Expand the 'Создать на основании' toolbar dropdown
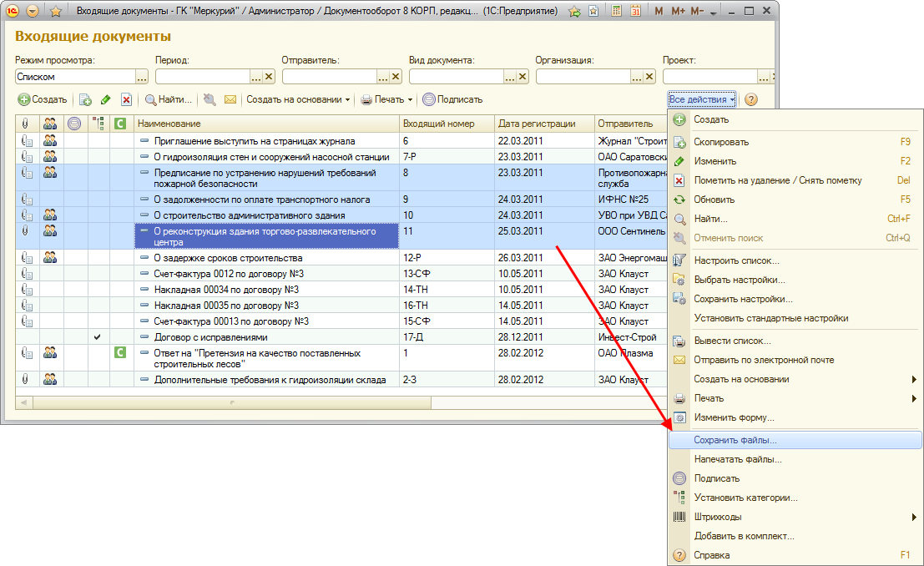 pyautogui.click(x=298, y=99)
